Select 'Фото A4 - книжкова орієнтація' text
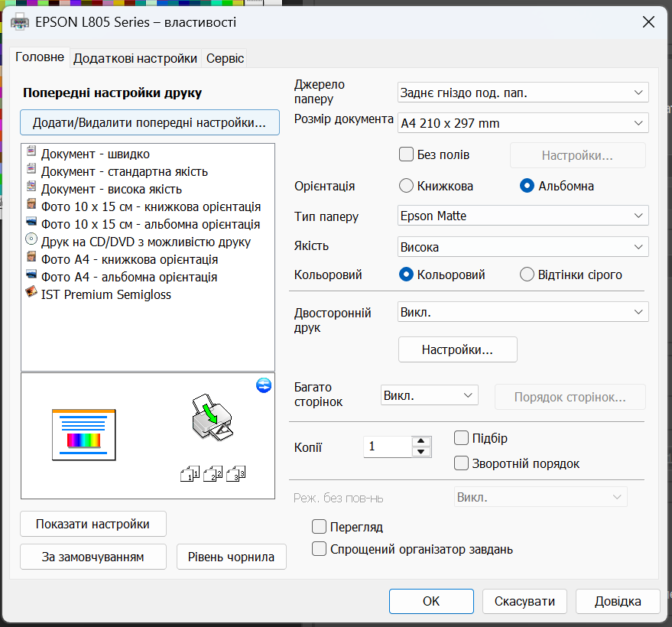This screenshot has height=627, width=672. tap(129, 259)
